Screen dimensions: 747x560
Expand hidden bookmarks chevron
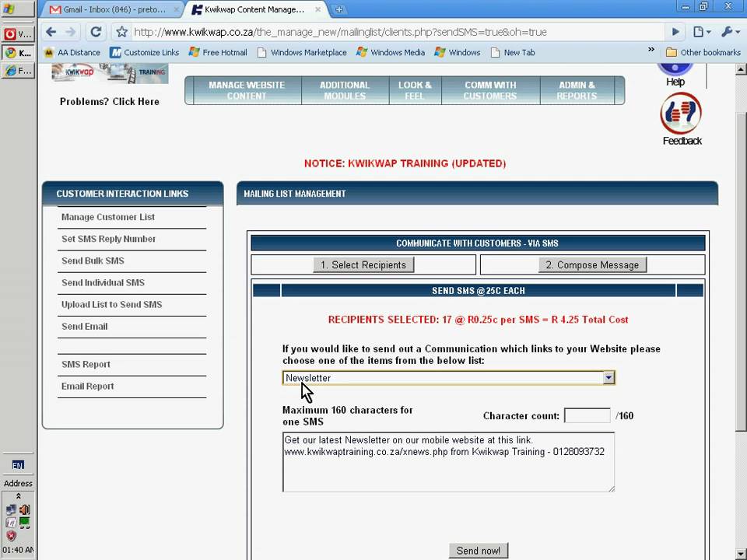(x=651, y=50)
